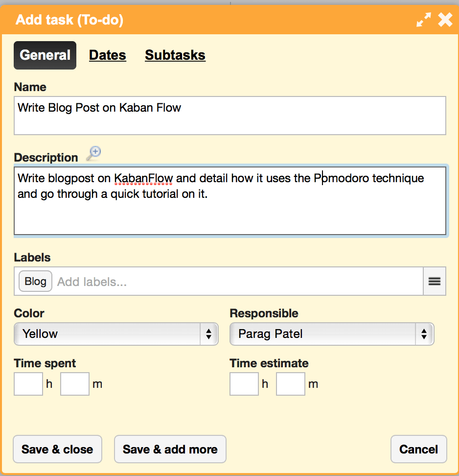The image size is (459, 476).
Task: Select the Blog label tag
Action: [x=36, y=281]
